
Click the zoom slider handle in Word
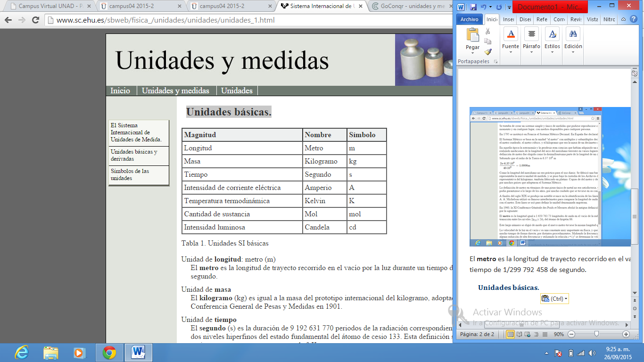(x=597, y=334)
